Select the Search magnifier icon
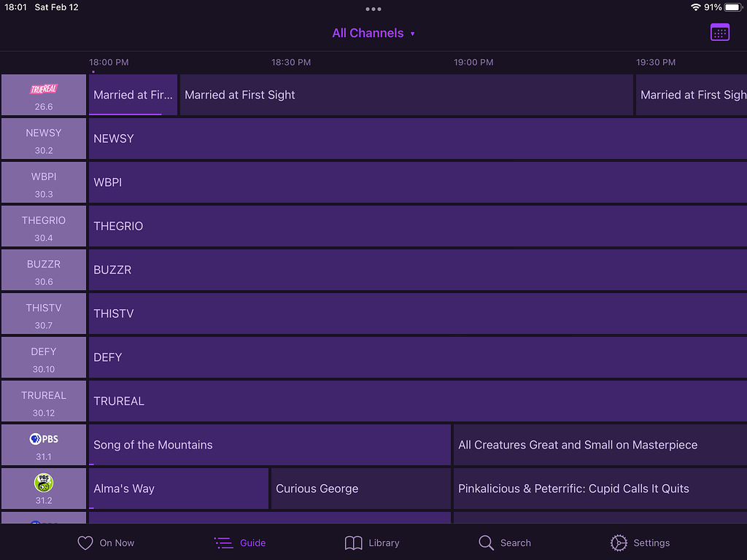 coord(486,542)
